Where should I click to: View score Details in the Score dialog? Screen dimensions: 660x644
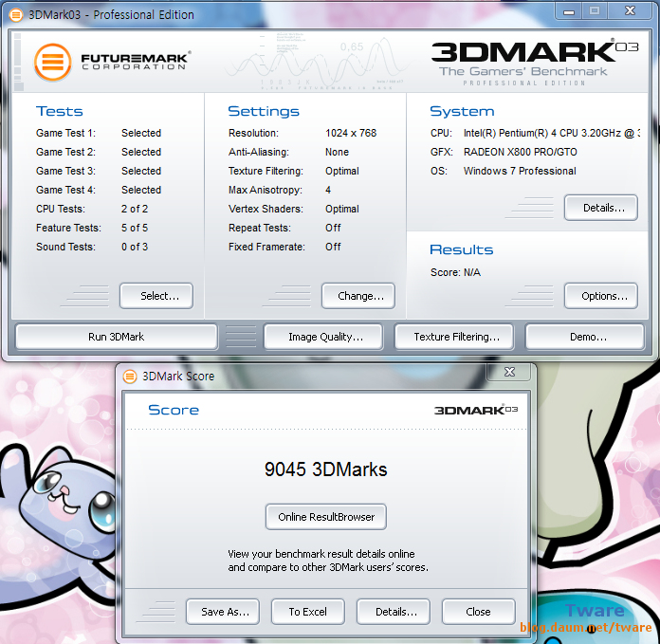[x=394, y=612]
